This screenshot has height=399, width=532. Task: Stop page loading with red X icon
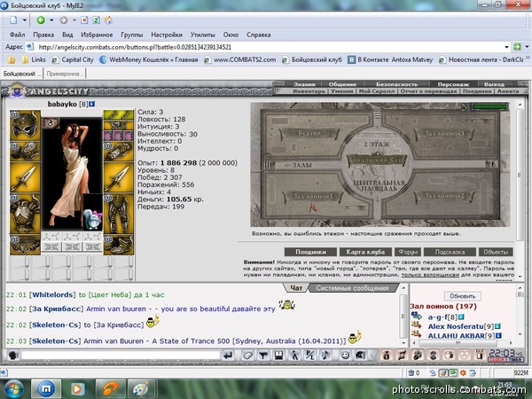click(84, 20)
